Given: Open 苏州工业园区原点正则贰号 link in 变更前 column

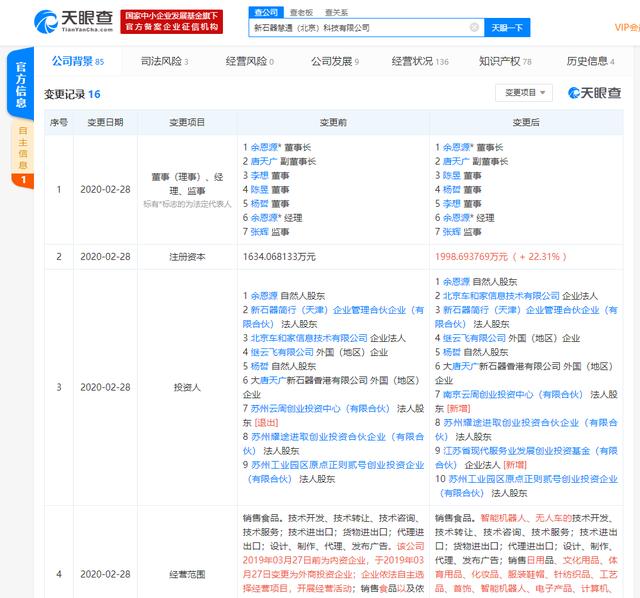Looking at the screenshot, I should pos(333,472).
